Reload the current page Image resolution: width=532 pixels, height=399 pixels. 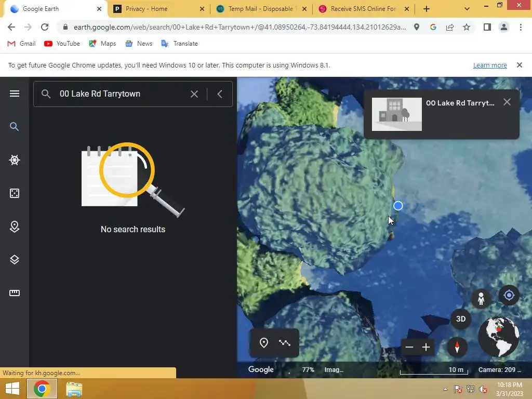[x=45, y=27]
